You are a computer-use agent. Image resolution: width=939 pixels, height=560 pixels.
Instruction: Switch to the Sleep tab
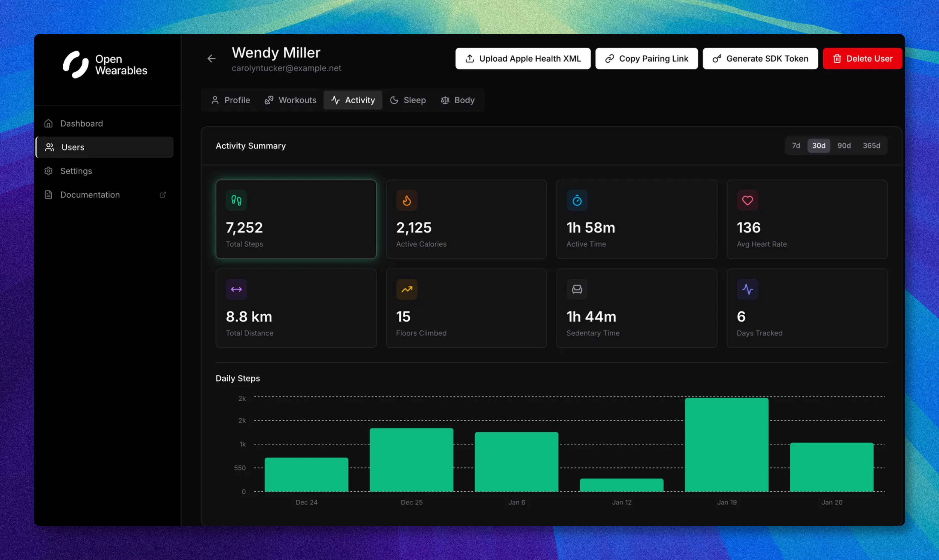408,100
